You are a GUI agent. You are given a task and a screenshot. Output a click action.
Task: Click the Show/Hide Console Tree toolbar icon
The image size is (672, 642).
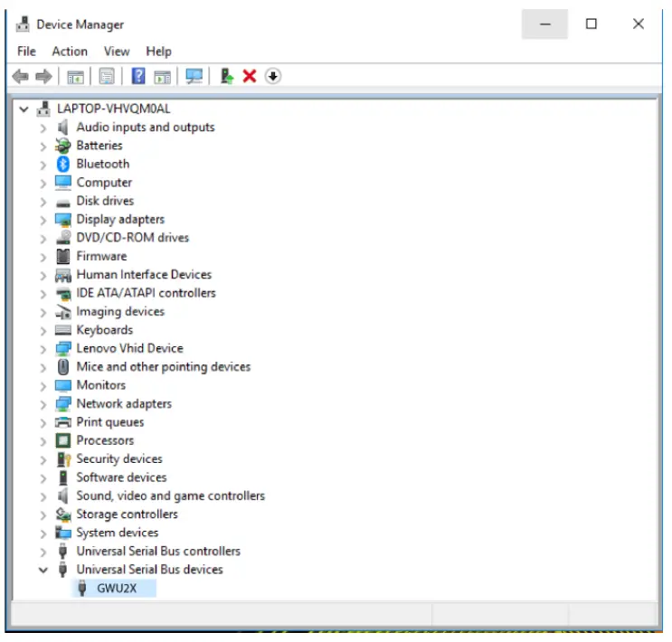(x=75, y=77)
